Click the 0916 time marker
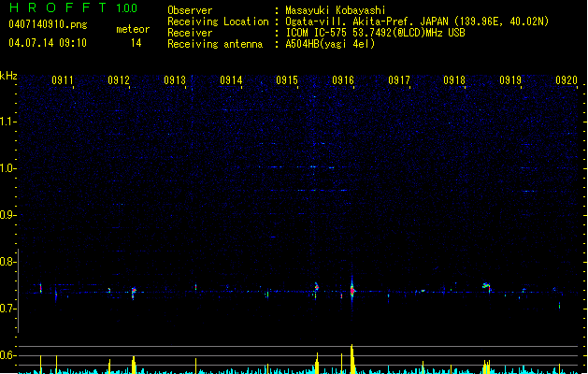This screenshot has height=374, width=588. (343, 80)
